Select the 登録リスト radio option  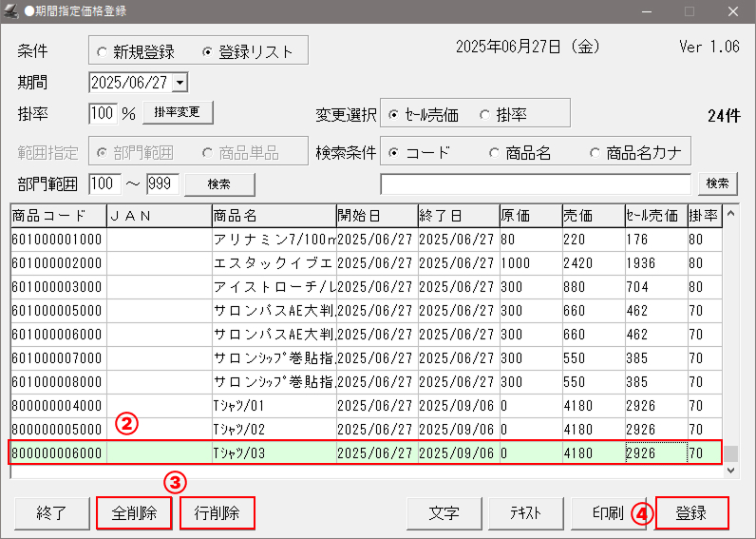tap(209, 51)
